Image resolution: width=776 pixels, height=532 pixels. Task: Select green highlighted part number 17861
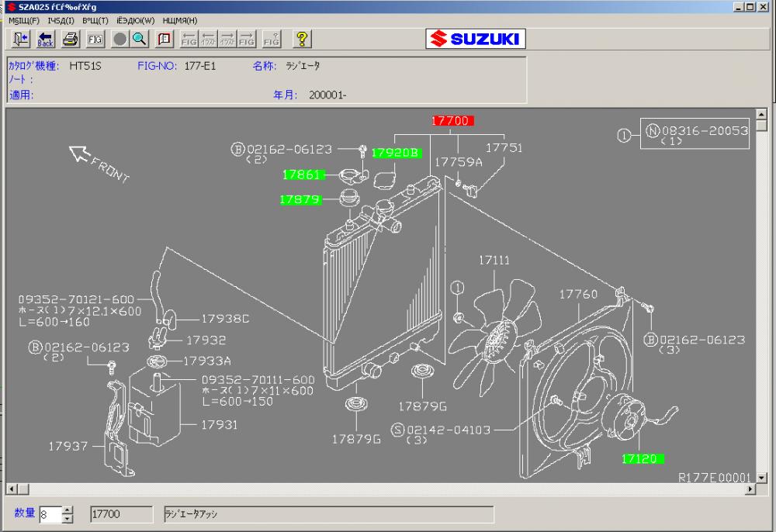[303, 174]
